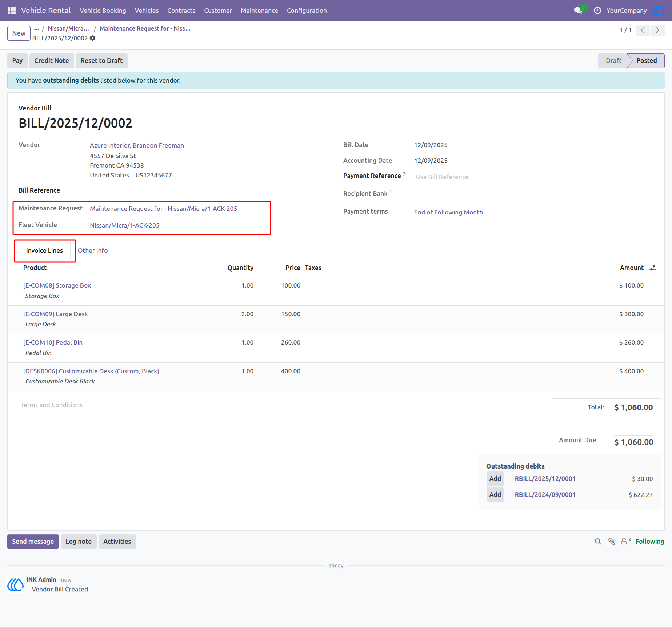Open the Contracts menu
Image resolution: width=672 pixels, height=627 pixels.
[x=181, y=11]
